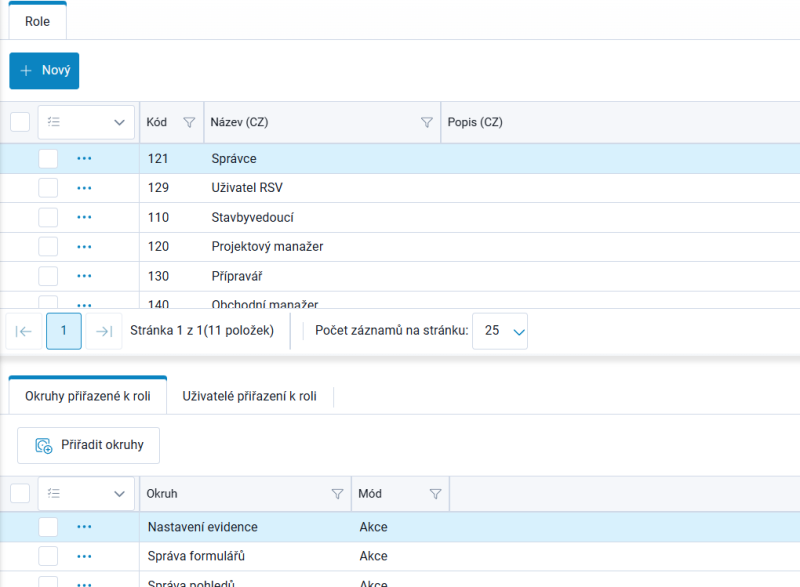Expand the bulk actions dropdown in the roles table

86,122
